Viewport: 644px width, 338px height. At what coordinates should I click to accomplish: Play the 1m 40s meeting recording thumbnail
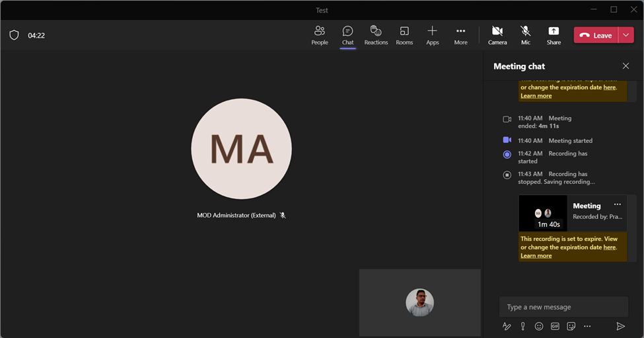coord(543,213)
